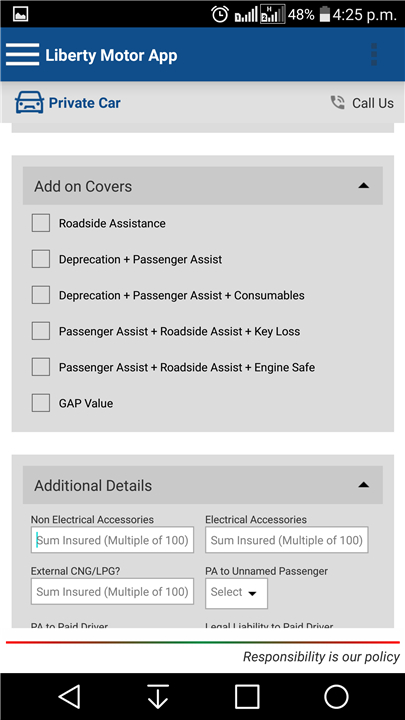The height and width of the screenshot is (720, 405).
Task: Check Passenger Assist + Roadside Assist + Engine Safe
Action: pos(41,367)
